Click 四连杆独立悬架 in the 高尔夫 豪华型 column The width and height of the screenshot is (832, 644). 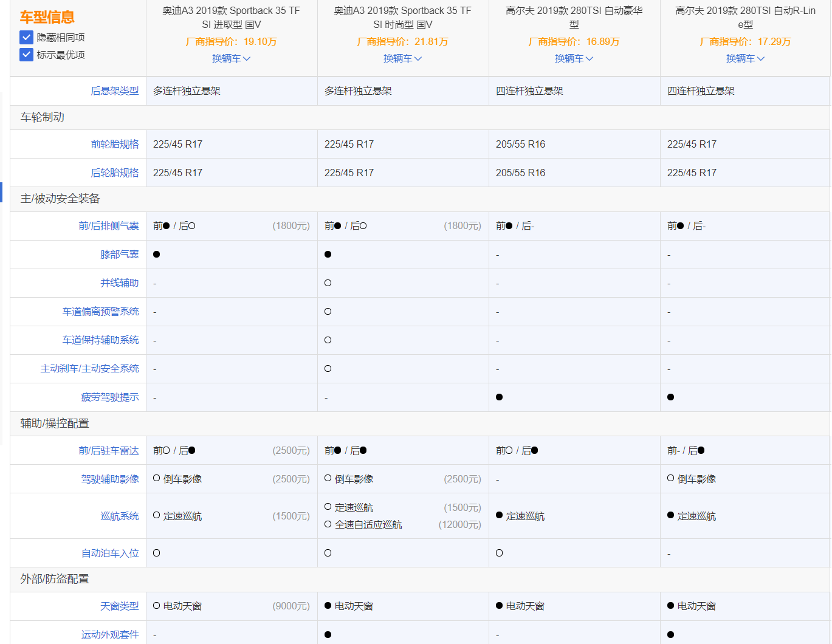[x=529, y=91]
